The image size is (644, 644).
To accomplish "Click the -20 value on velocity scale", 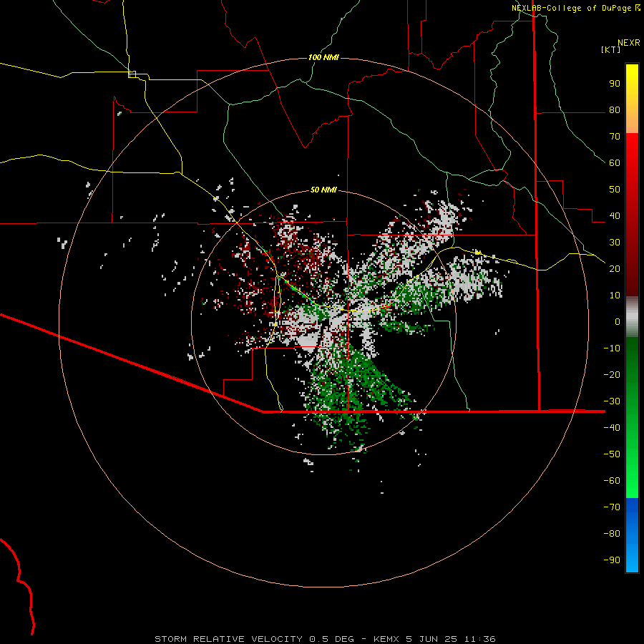I will pyautogui.click(x=612, y=375).
